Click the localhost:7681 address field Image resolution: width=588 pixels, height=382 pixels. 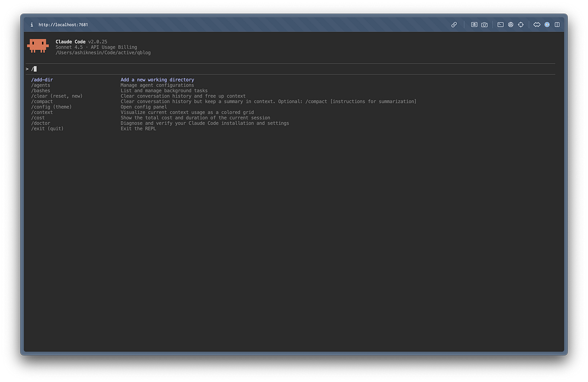63,25
